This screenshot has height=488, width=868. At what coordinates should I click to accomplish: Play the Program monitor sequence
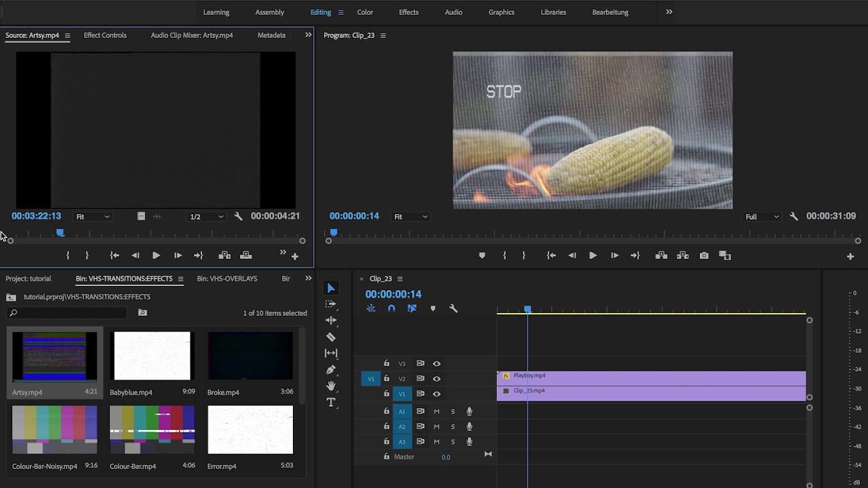pos(593,256)
